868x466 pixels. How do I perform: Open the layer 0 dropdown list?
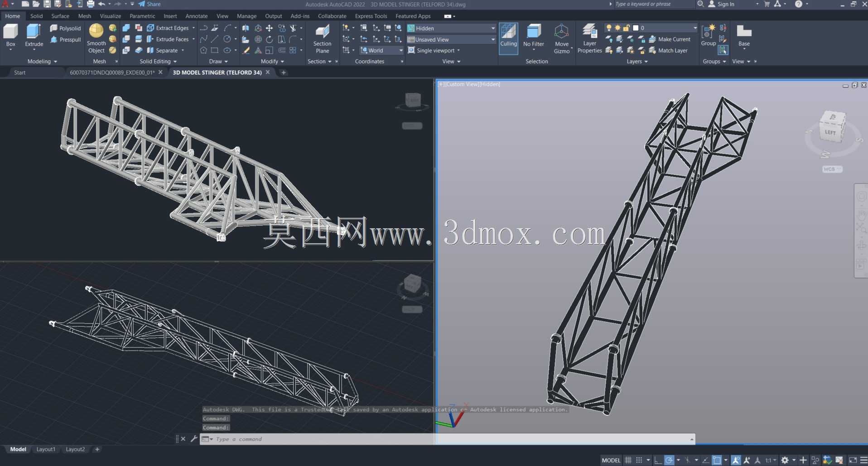coord(651,28)
